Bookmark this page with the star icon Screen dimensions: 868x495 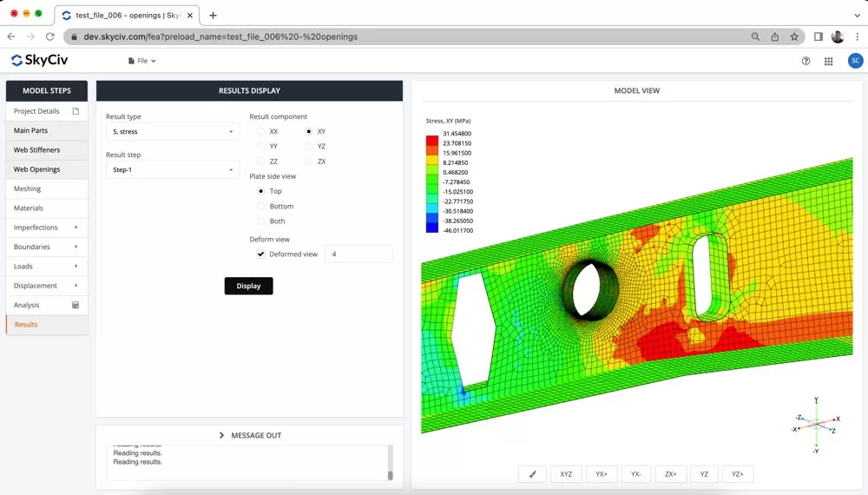coord(794,37)
